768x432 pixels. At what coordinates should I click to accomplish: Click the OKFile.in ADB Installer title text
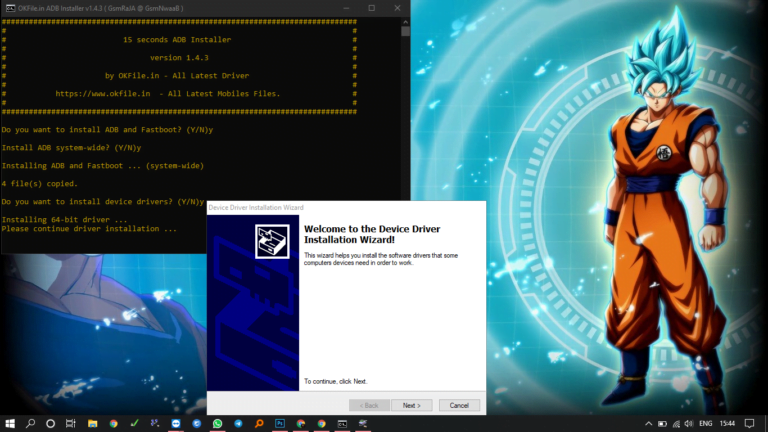pyautogui.click(x=101, y=8)
